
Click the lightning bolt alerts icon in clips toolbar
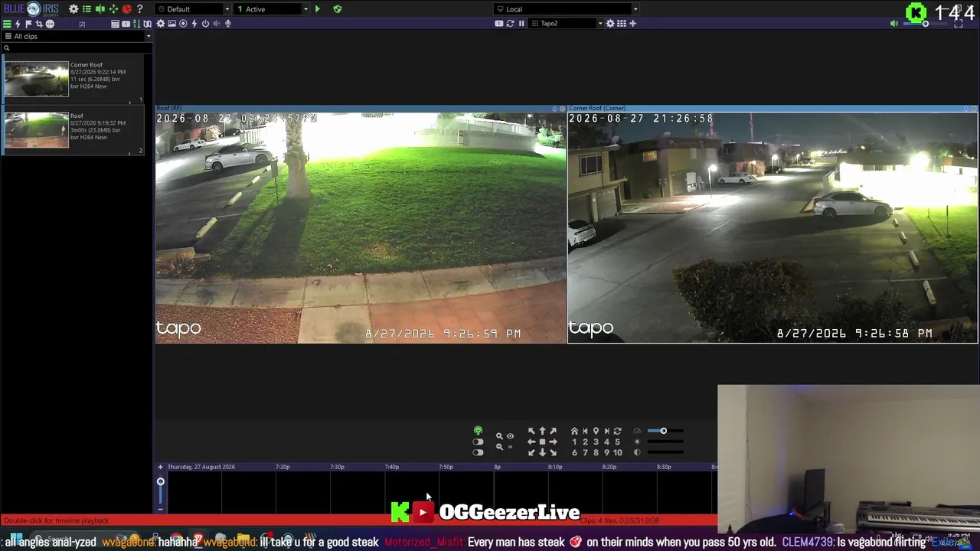tap(18, 24)
